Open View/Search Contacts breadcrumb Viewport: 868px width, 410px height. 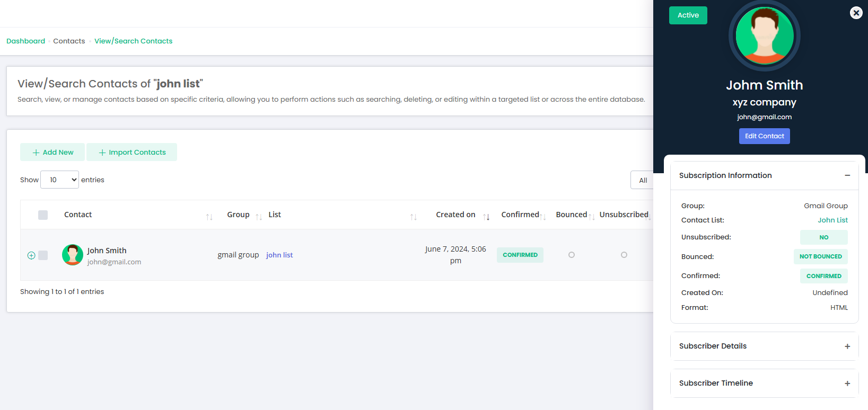point(134,41)
